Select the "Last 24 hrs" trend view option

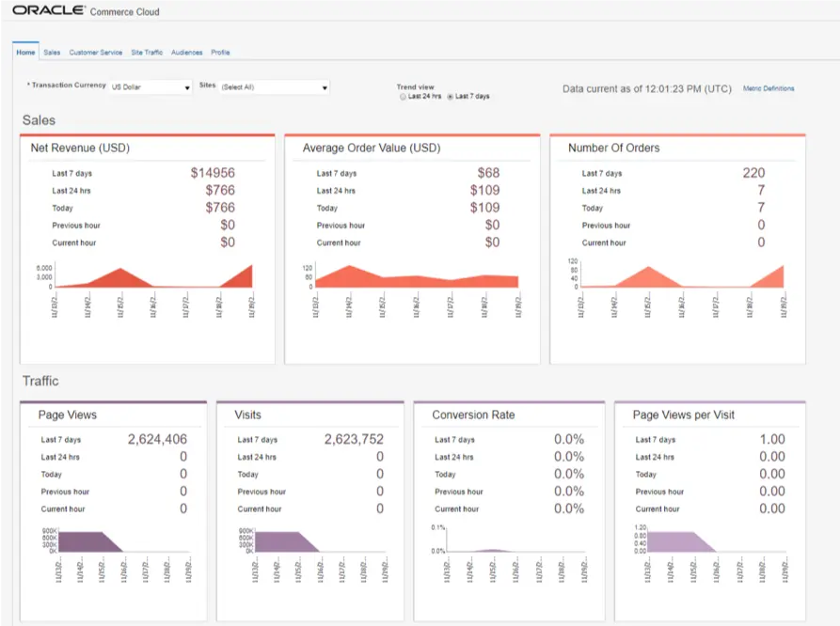[x=402, y=97]
